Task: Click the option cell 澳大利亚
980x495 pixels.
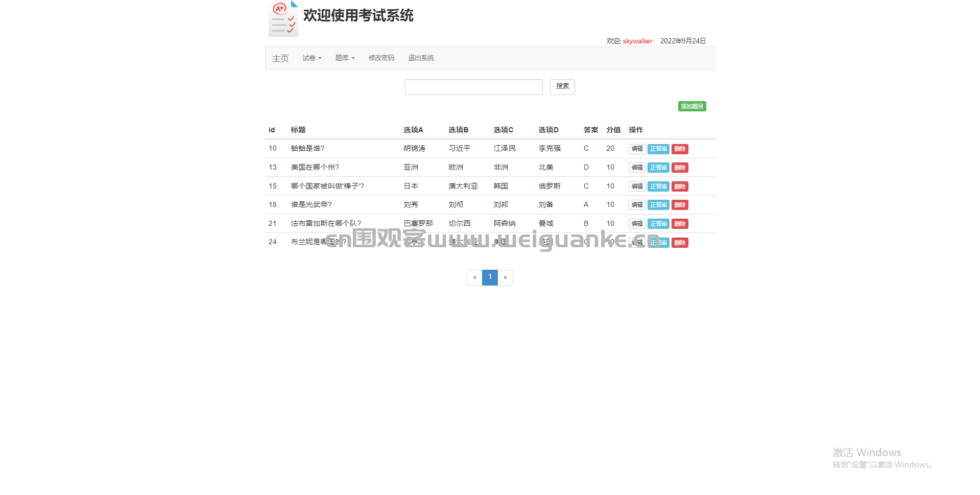Action: click(463, 186)
